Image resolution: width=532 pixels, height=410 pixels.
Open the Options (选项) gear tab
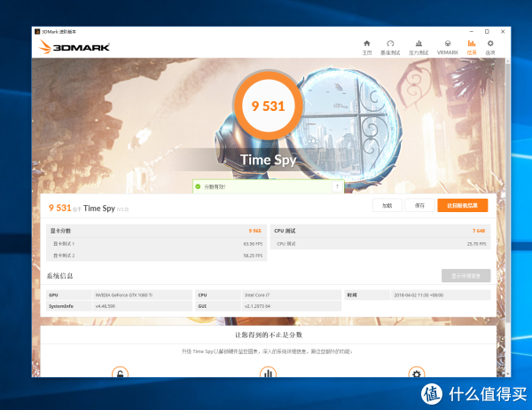490,48
